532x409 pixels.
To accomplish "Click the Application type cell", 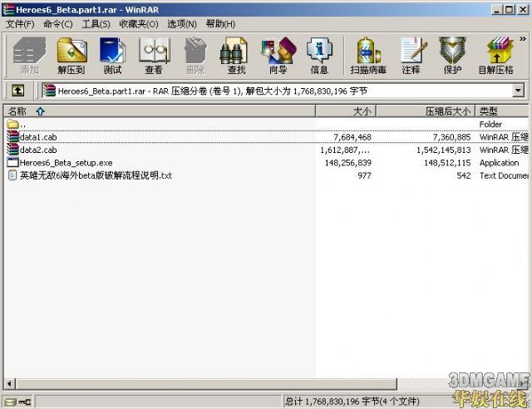I will [x=499, y=163].
